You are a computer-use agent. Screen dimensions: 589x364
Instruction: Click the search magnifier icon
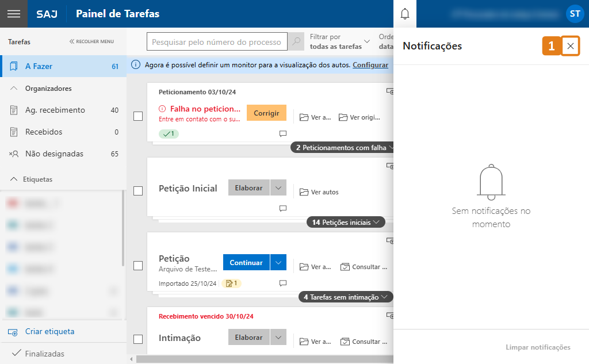pos(296,42)
